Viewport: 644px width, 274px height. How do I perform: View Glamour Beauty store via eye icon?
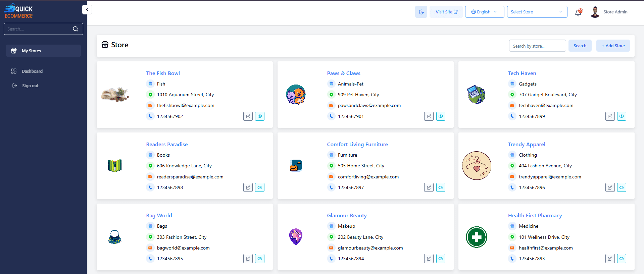(x=441, y=259)
